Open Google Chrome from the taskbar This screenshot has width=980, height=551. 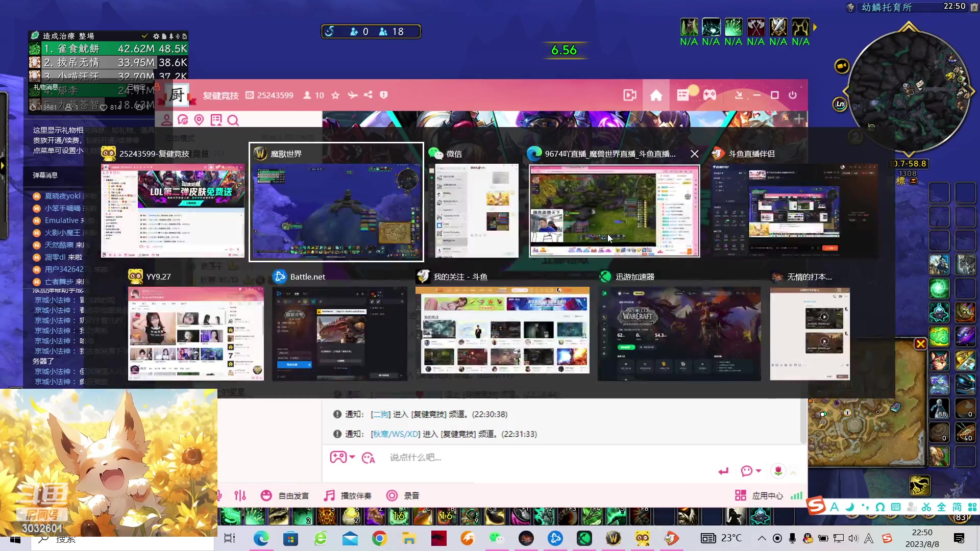(x=379, y=538)
